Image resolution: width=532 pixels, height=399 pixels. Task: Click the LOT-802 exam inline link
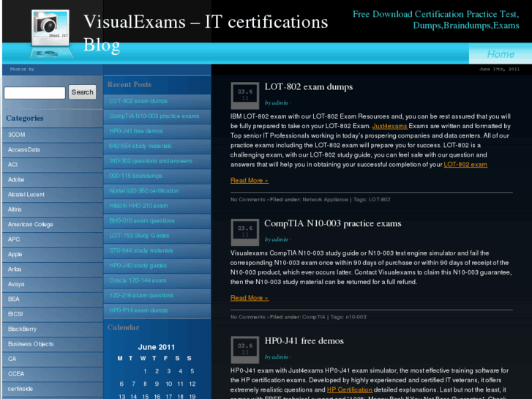pos(465,164)
